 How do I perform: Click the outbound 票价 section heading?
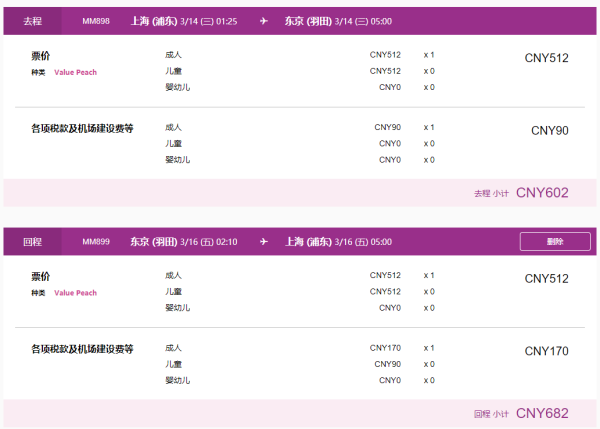click(41, 58)
